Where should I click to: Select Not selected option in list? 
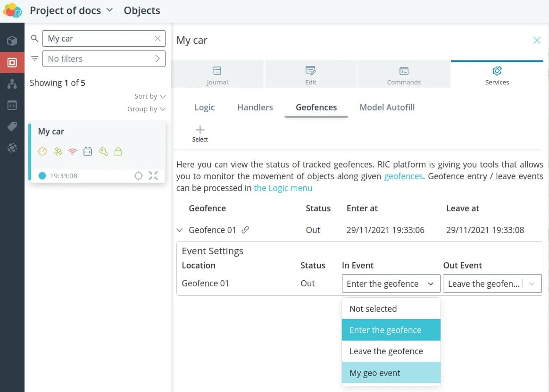pyautogui.click(x=391, y=309)
